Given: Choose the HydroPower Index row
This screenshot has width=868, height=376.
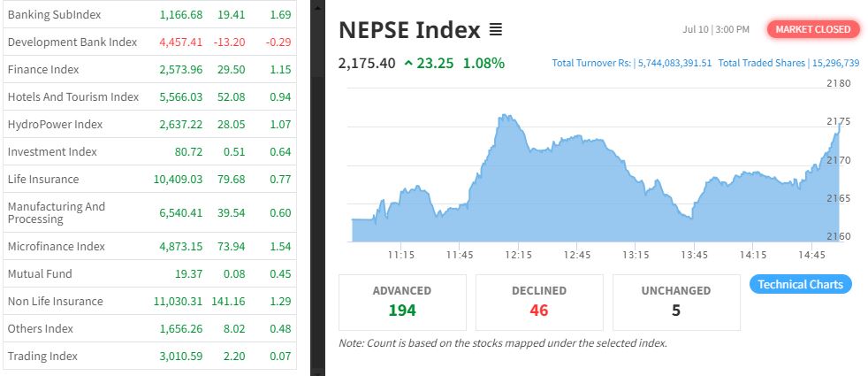Looking at the screenshot, I should [55, 124].
